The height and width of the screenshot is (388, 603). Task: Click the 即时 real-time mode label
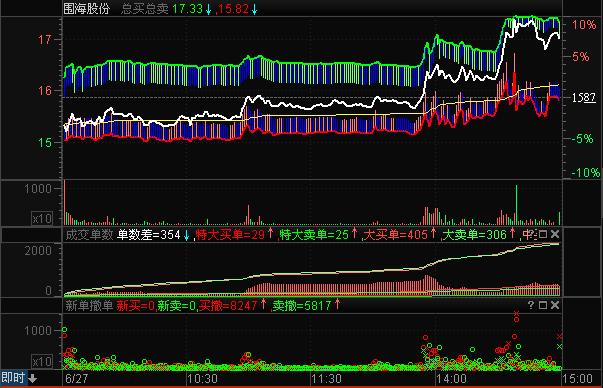[13, 378]
